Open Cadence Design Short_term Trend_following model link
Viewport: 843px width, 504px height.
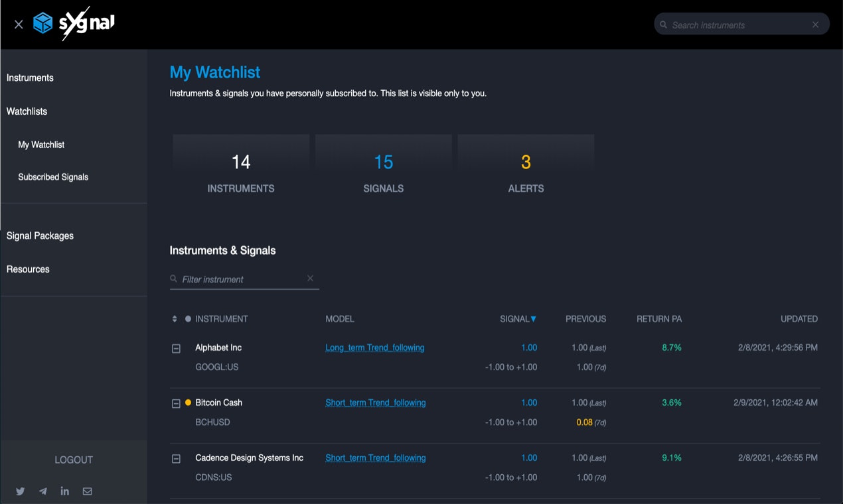click(x=376, y=458)
